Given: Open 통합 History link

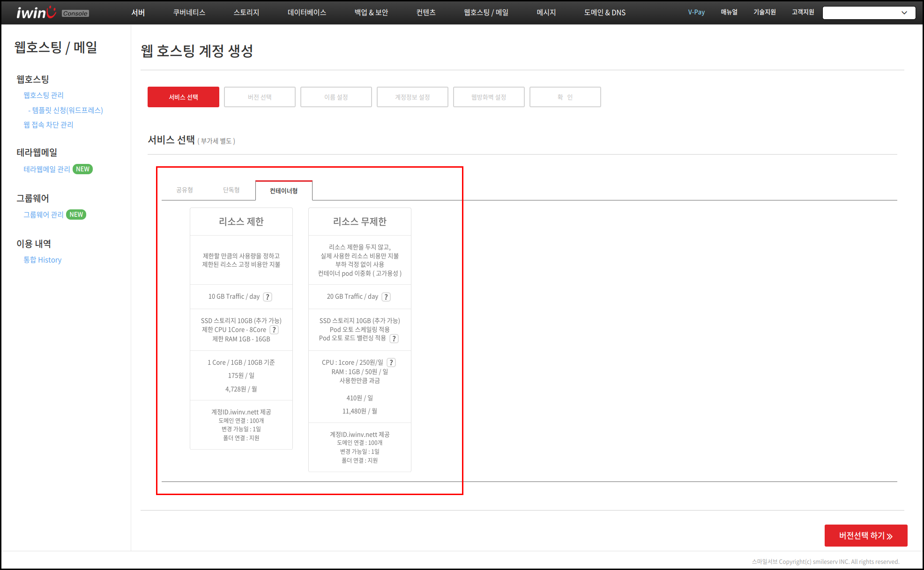Looking at the screenshot, I should pos(43,260).
